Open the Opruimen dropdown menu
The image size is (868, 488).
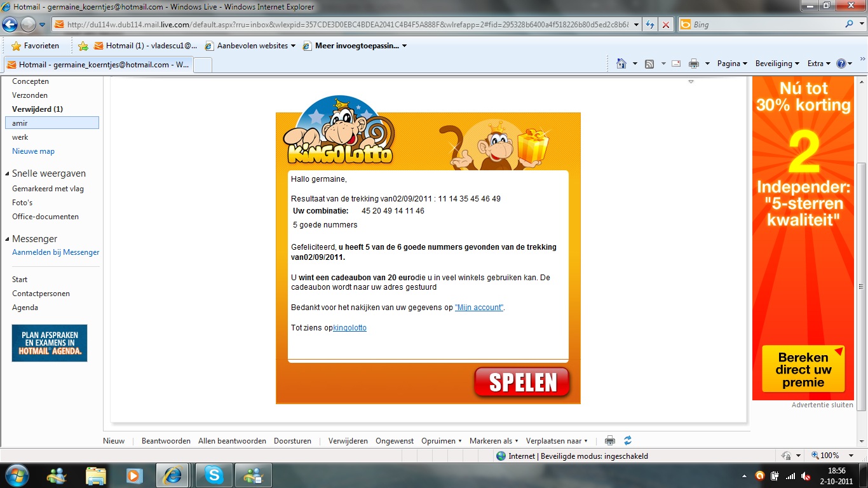coord(442,441)
